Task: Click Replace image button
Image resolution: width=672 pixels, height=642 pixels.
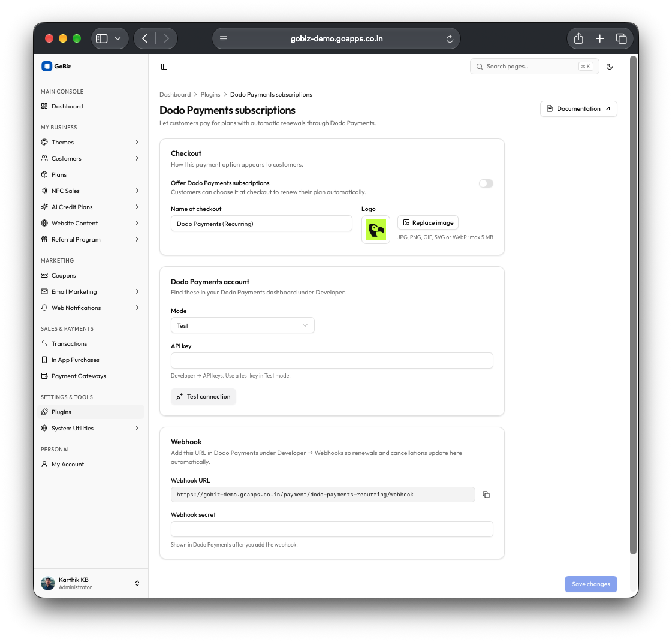Action: click(428, 223)
